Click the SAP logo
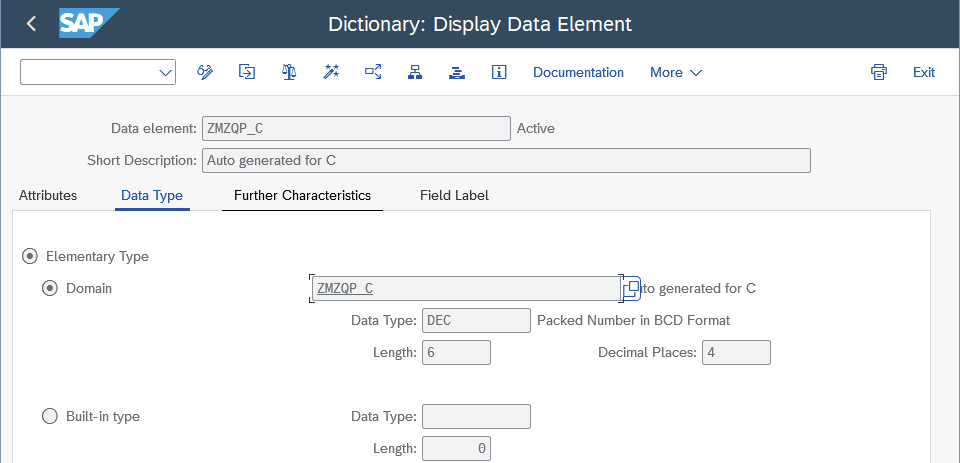Image resolution: width=960 pixels, height=463 pixels. click(89, 24)
